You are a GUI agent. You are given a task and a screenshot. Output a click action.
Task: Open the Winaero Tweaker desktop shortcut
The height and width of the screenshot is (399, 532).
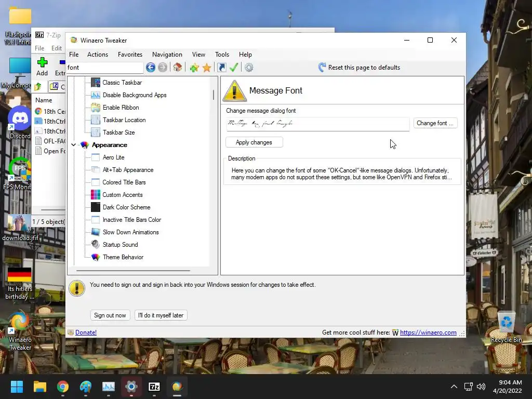[20, 330]
